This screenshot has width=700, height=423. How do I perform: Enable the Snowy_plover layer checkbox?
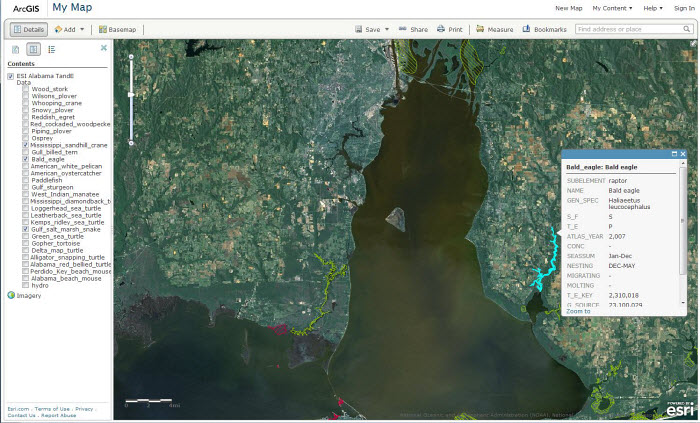click(25, 110)
